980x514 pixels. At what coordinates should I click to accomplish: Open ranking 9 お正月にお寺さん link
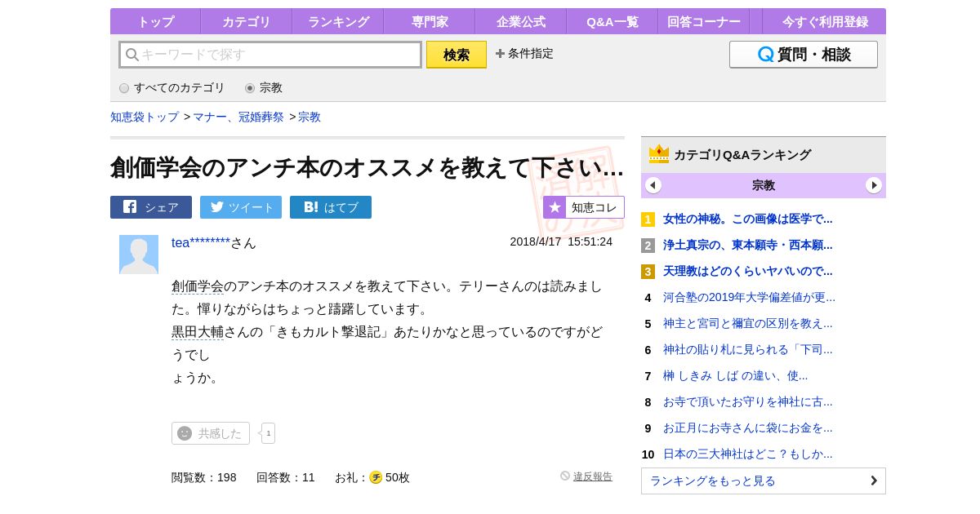coord(747,428)
